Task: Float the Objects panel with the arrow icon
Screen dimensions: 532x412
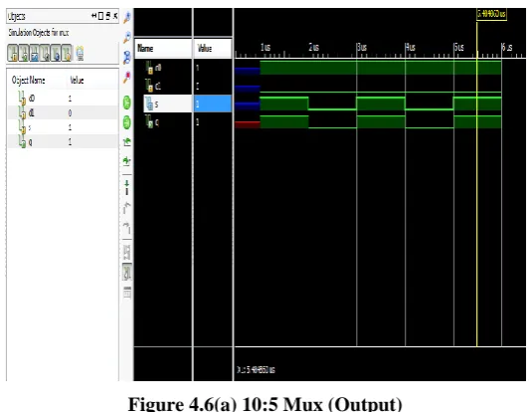Action: point(94,16)
